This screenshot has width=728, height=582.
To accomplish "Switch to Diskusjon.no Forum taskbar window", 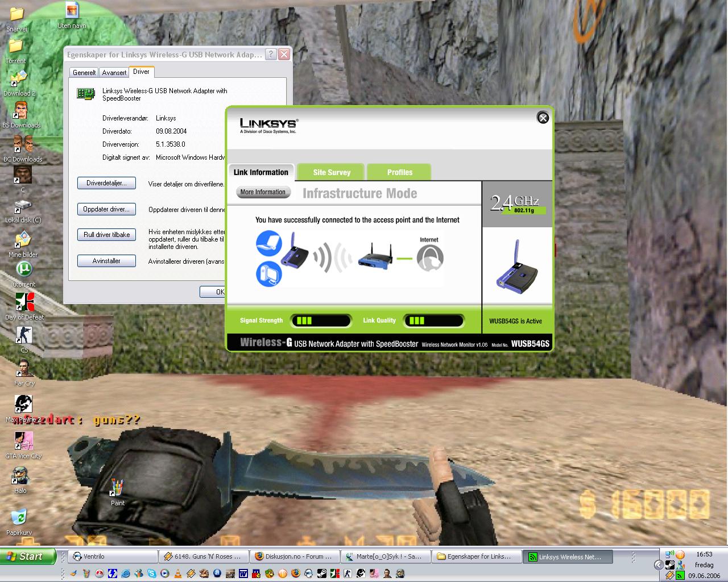I will coord(295,557).
